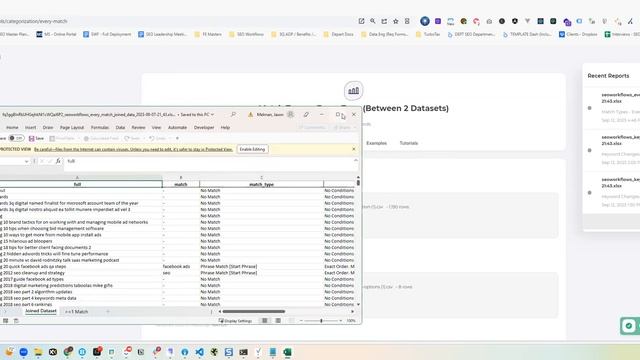Screen dimensions: 640x360
Task: Switch to the >=1 Match sheet tab
Action: coord(76,311)
